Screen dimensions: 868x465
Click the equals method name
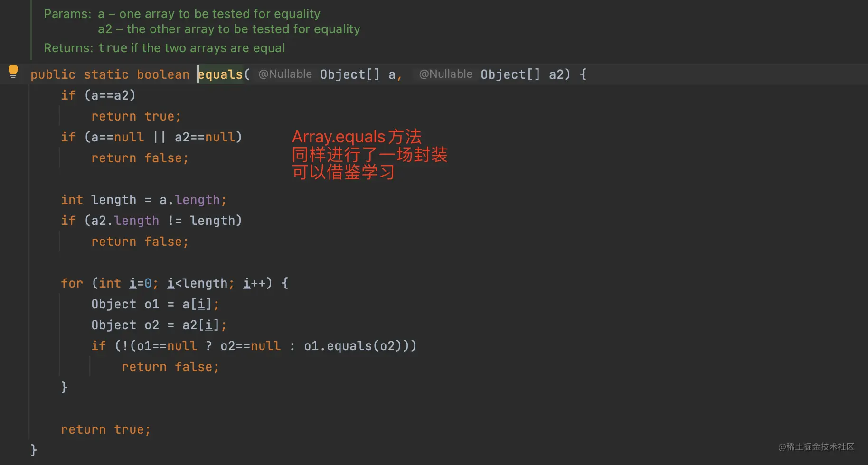click(220, 74)
